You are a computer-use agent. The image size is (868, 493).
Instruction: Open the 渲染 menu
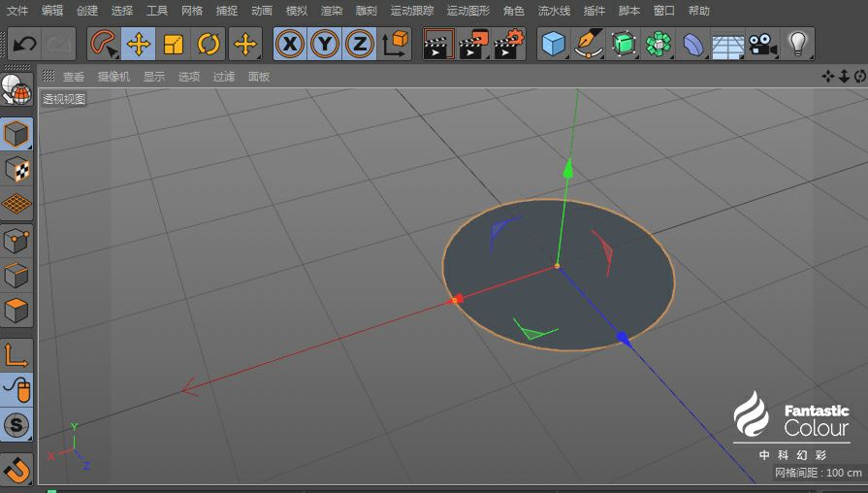point(332,11)
